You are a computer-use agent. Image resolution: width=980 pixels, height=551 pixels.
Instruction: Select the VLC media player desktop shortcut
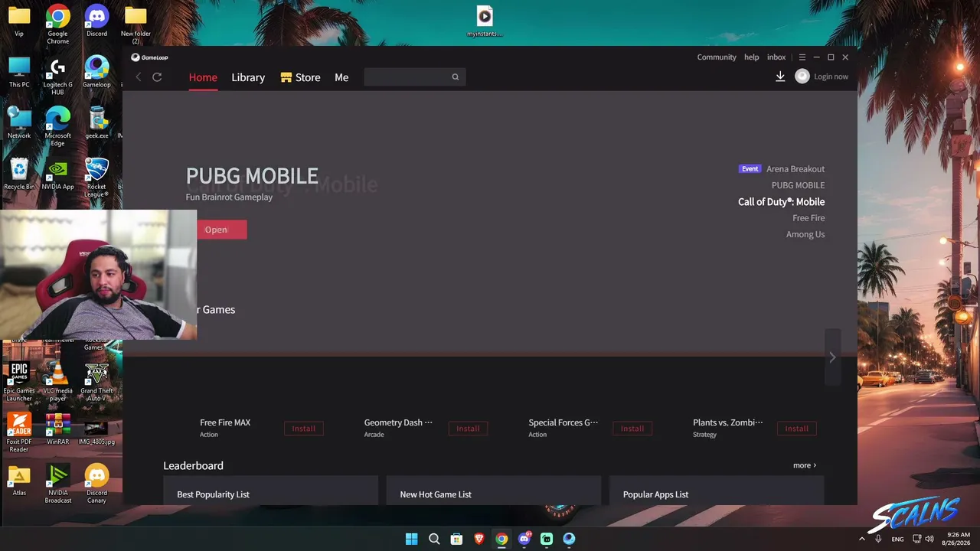[57, 382]
